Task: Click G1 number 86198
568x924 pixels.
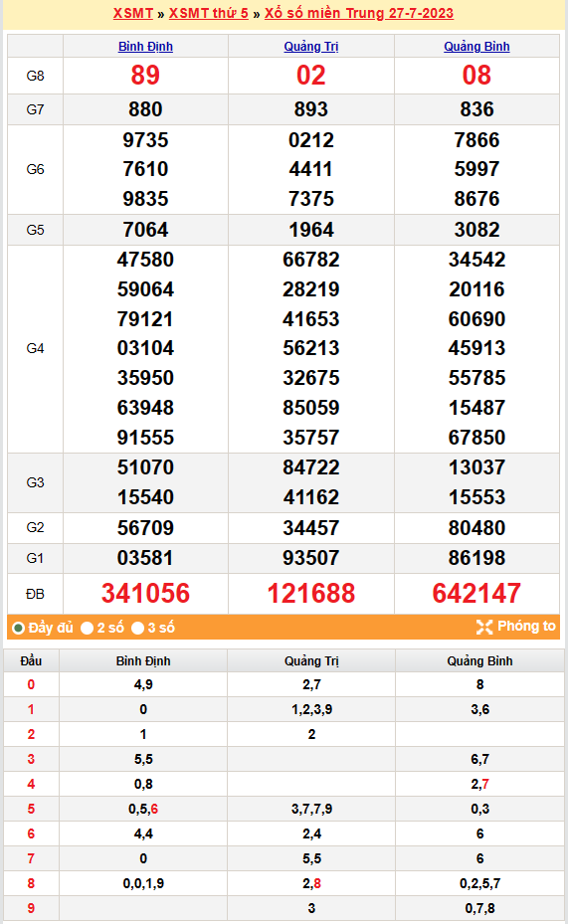Action: 476,558
